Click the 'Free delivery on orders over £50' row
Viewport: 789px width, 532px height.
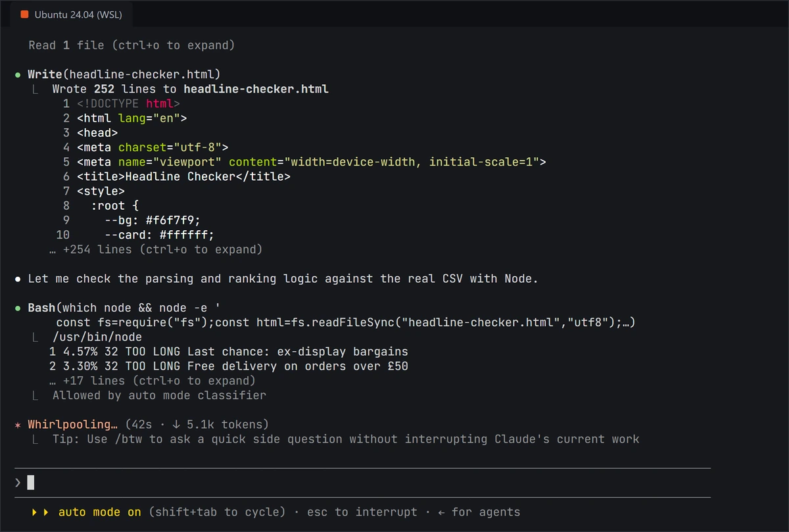(x=229, y=366)
